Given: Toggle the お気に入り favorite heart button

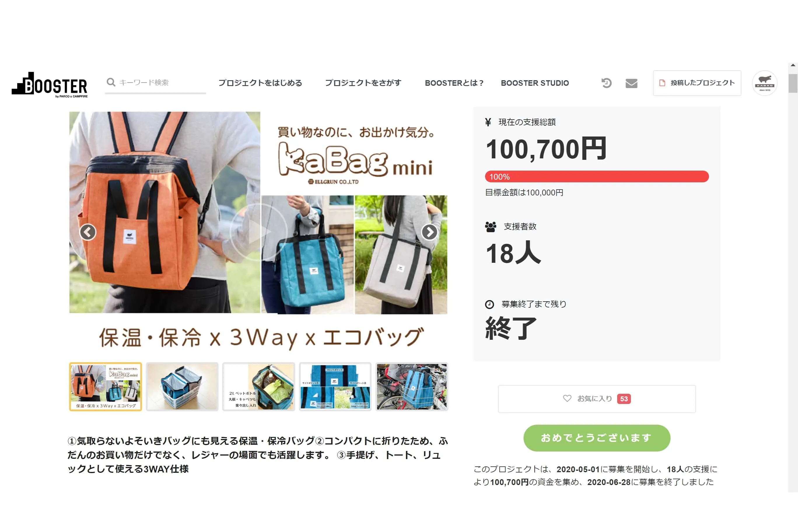Looking at the screenshot, I should click(597, 399).
